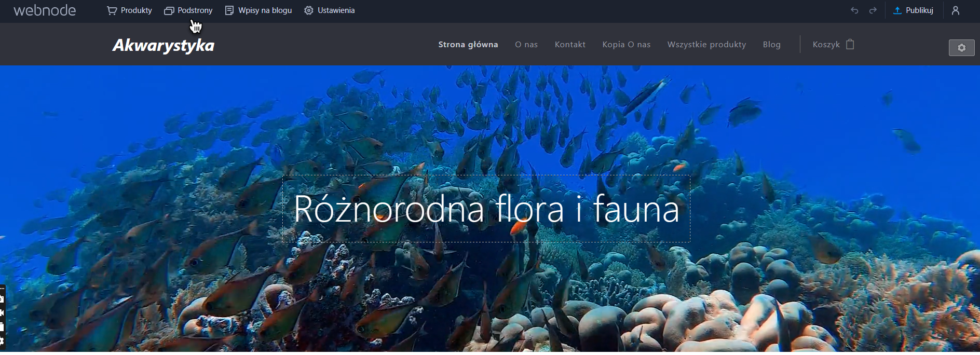This screenshot has height=355, width=980.
Task: Select Strona główna navigation item
Action: 468,45
